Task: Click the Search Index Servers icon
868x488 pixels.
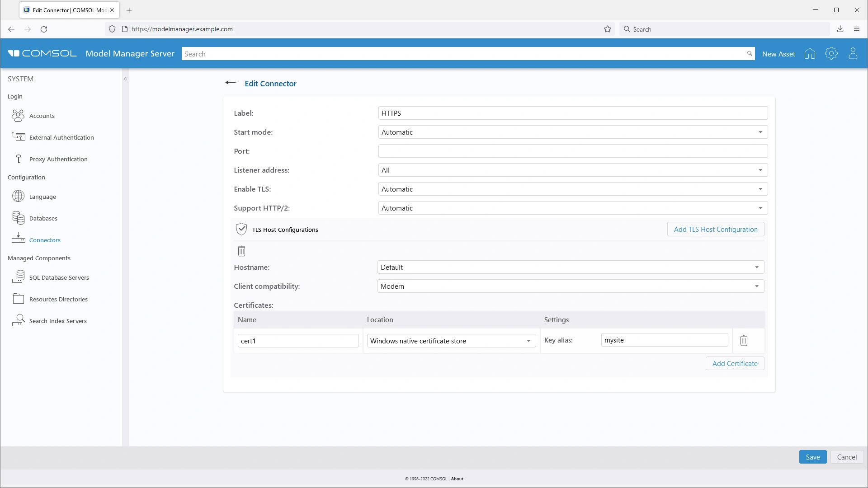Action: click(x=18, y=320)
